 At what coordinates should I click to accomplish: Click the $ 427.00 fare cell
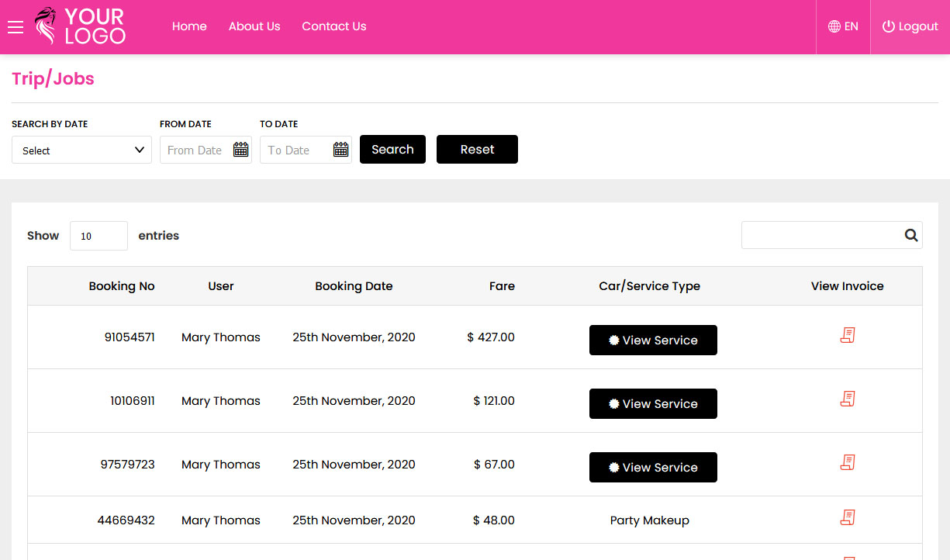pos(491,337)
